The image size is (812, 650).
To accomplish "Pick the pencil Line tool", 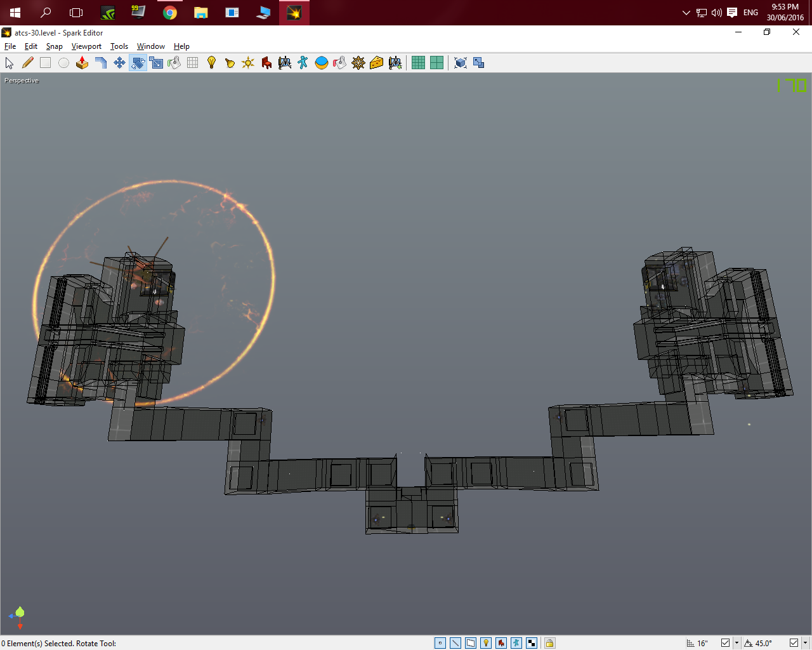I will (27, 63).
